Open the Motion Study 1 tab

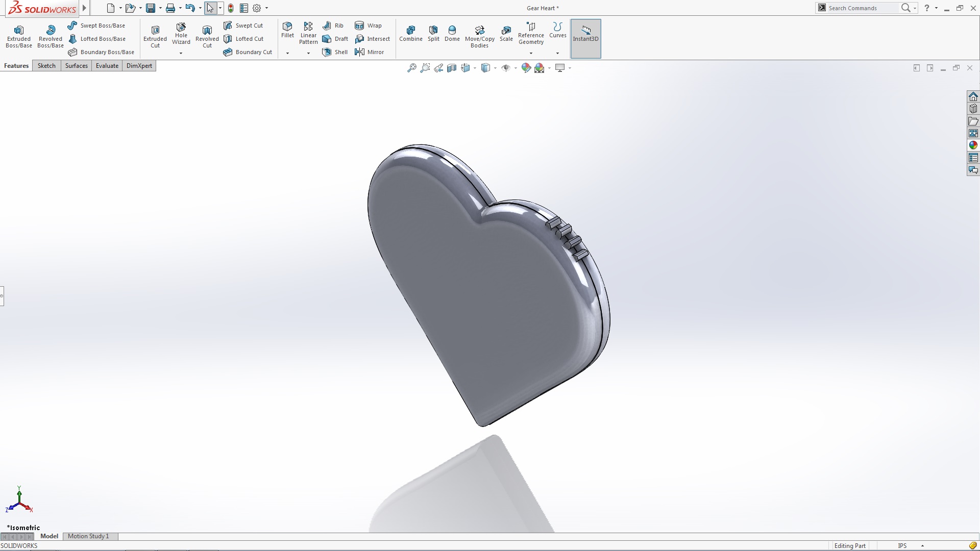89,536
